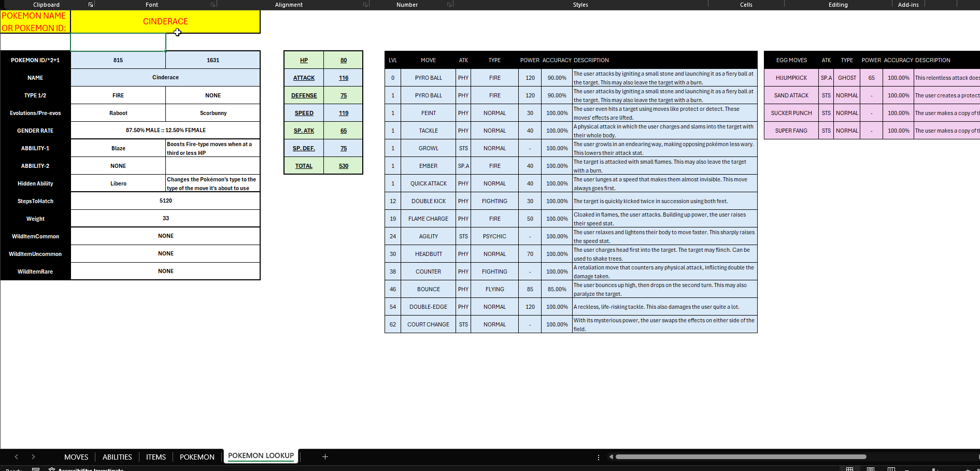Select the POKEMON NAME OR POKEMON ID label

point(35,22)
